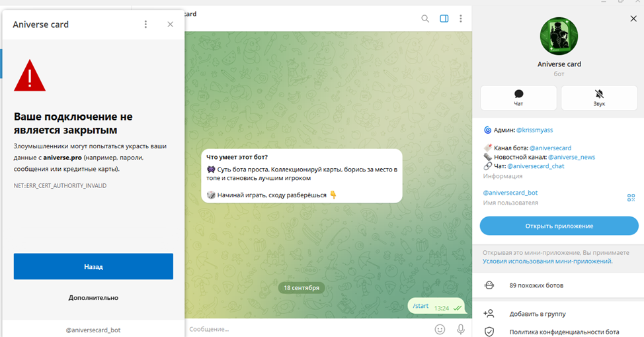Click the similar bots robot icon
Screen dimensions: 644x337
pos(489,285)
